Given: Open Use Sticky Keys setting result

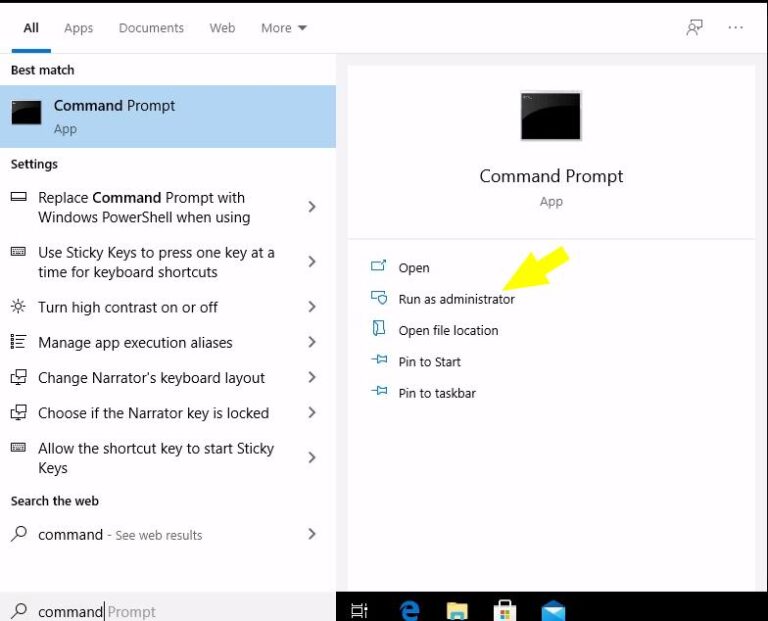Looking at the screenshot, I should (168, 262).
